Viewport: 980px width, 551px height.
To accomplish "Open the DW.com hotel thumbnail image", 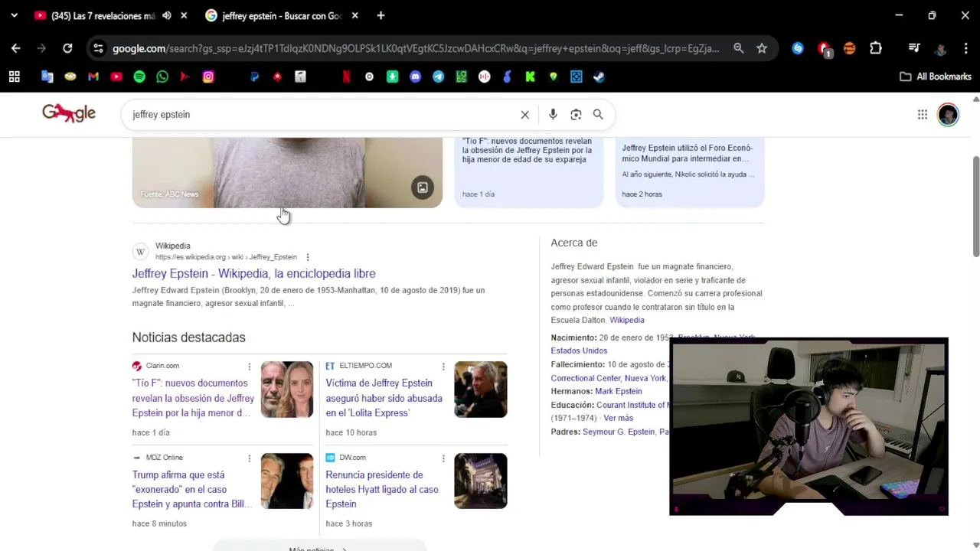I will 481,481.
